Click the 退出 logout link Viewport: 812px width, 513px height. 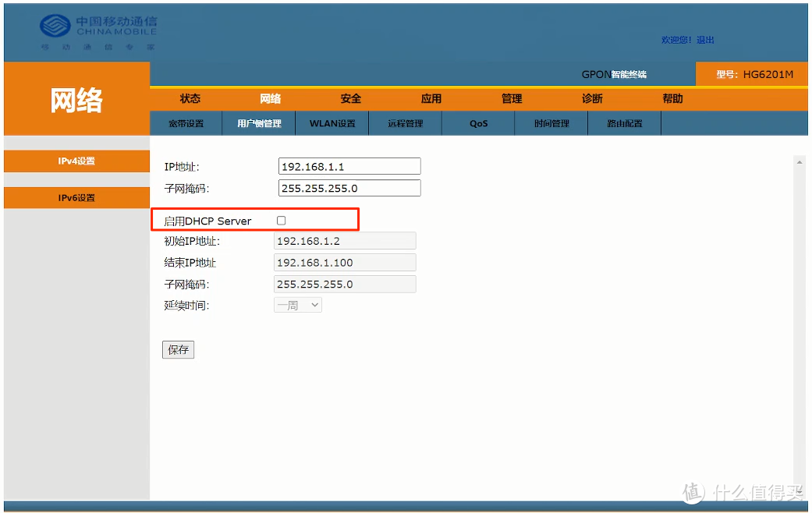(x=704, y=40)
